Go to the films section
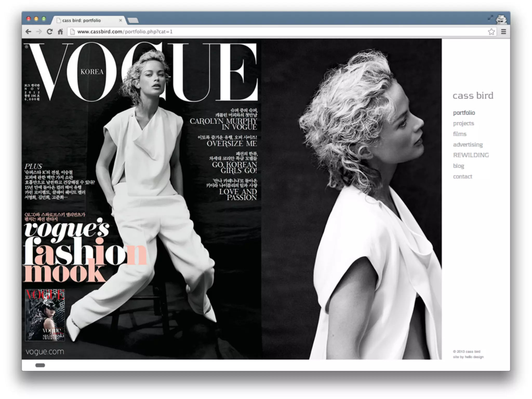Image resolution: width=532 pixels, height=399 pixels. [x=460, y=134]
